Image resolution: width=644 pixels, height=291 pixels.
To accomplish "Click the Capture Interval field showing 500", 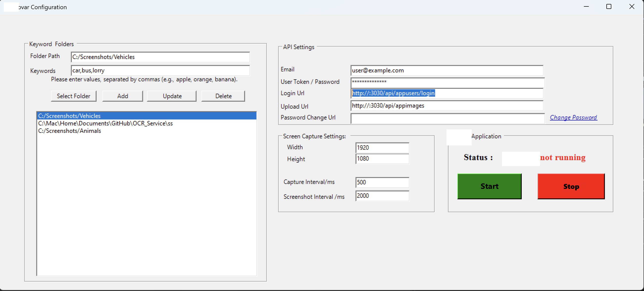I will pos(382,182).
